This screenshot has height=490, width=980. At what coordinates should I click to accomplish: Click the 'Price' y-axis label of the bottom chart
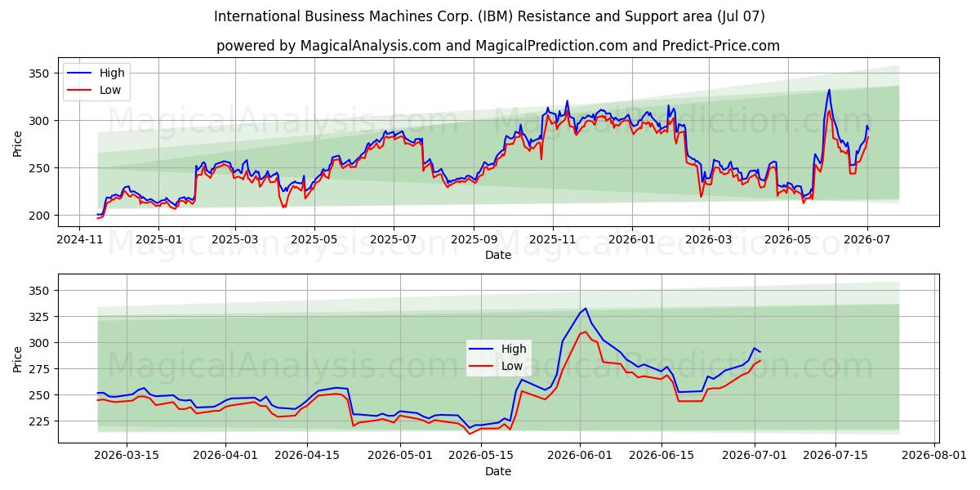[x=17, y=360]
